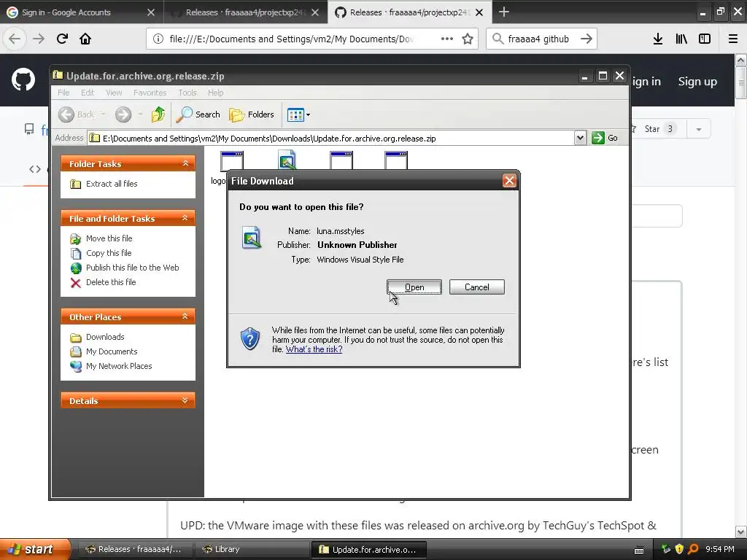Click Firefox back arrow

pos(15,39)
